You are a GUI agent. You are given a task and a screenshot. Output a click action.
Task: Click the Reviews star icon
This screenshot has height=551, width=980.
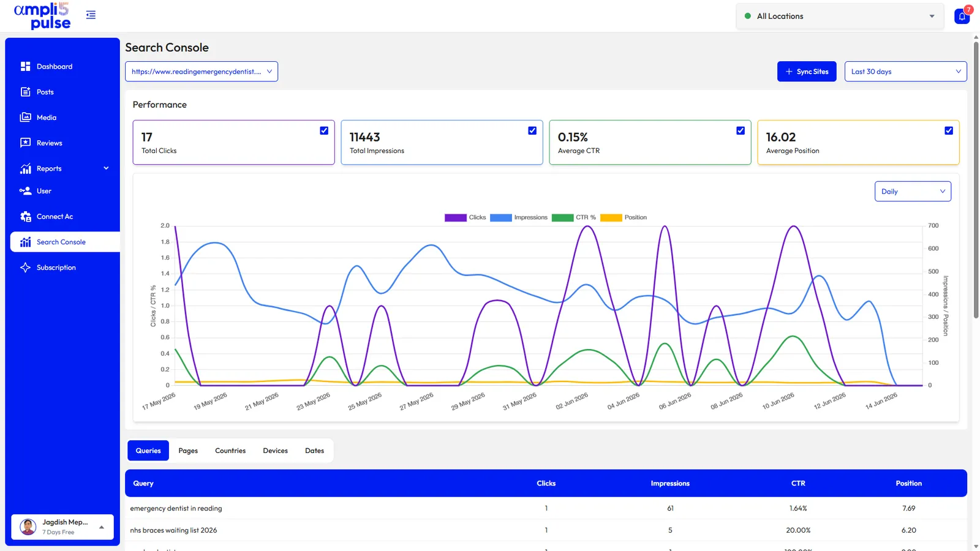tap(25, 143)
